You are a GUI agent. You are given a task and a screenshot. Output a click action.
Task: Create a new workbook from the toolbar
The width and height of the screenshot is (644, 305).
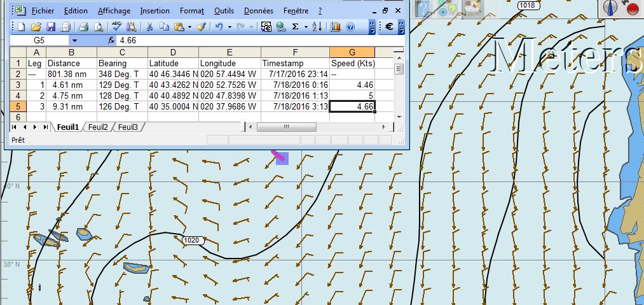[22, 27]
